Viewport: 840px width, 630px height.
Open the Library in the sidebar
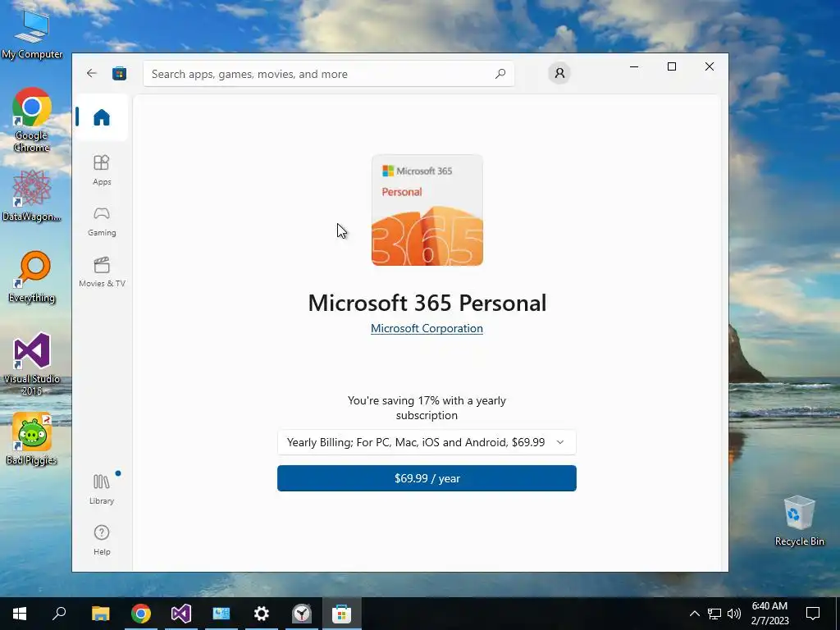(101, 489)
